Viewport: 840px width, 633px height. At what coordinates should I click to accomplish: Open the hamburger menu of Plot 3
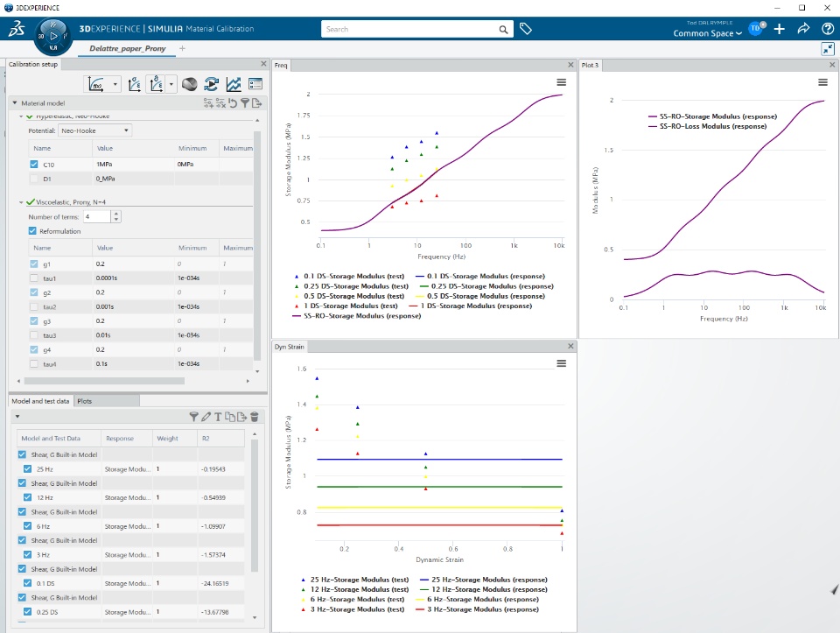[822, 82]
